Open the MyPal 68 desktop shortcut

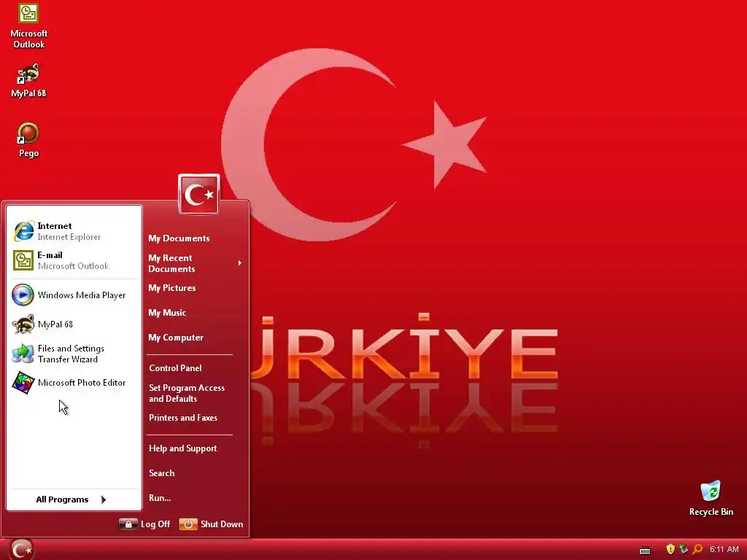point(28,81)
